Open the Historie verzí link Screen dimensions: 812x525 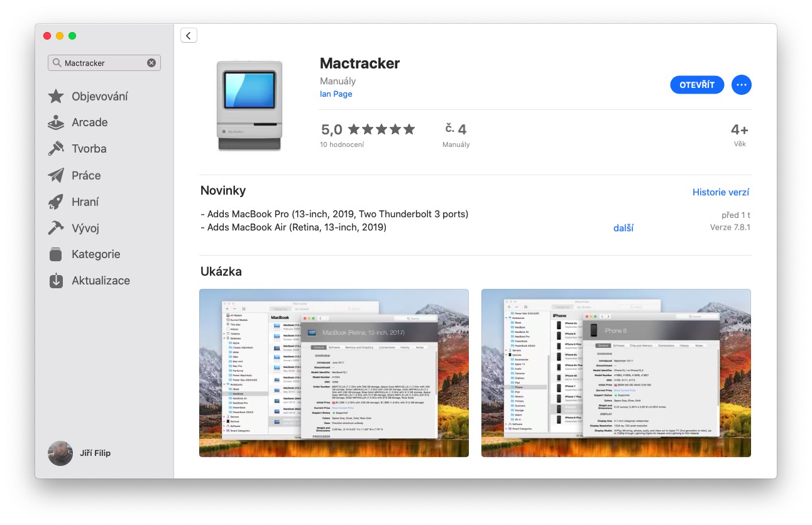tap(721, 192)
